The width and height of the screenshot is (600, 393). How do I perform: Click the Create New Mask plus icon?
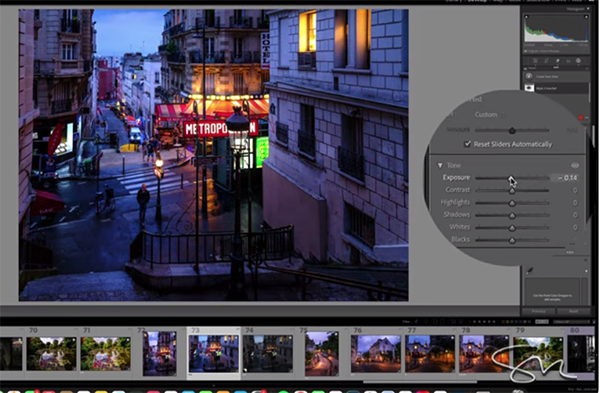[529, 77]
